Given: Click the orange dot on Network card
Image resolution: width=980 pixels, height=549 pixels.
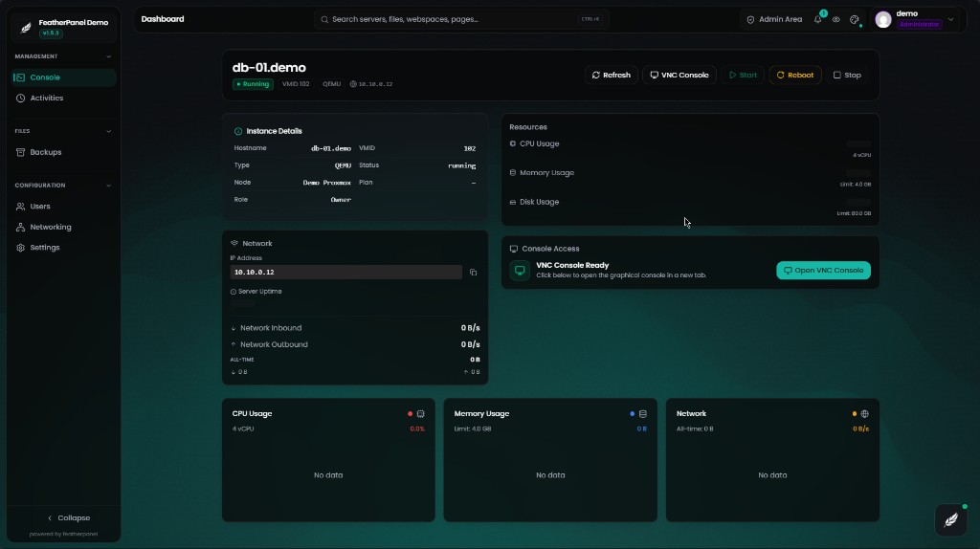Looking at the screenshot, I should click(x=855, y=414).
